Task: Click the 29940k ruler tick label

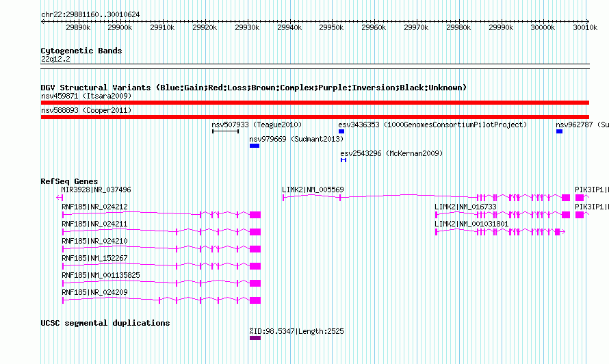Action: 289,27
